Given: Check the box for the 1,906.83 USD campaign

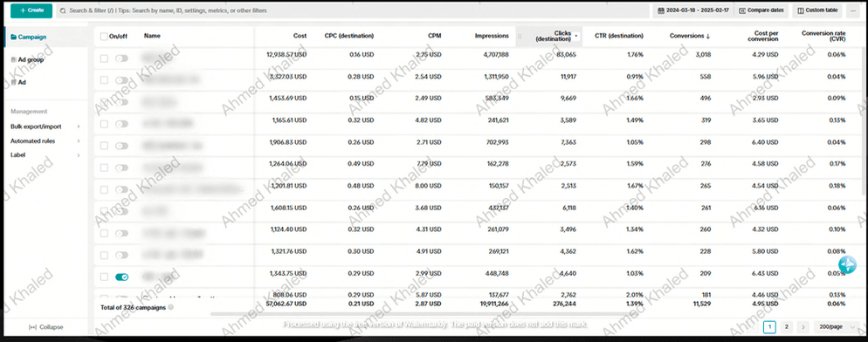Looking at the screenshot, I should [104, 146].
